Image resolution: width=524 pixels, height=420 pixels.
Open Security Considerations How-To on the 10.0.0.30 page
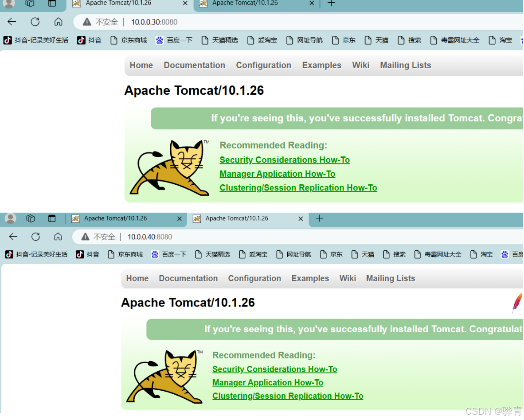click(x=285, y=160)
